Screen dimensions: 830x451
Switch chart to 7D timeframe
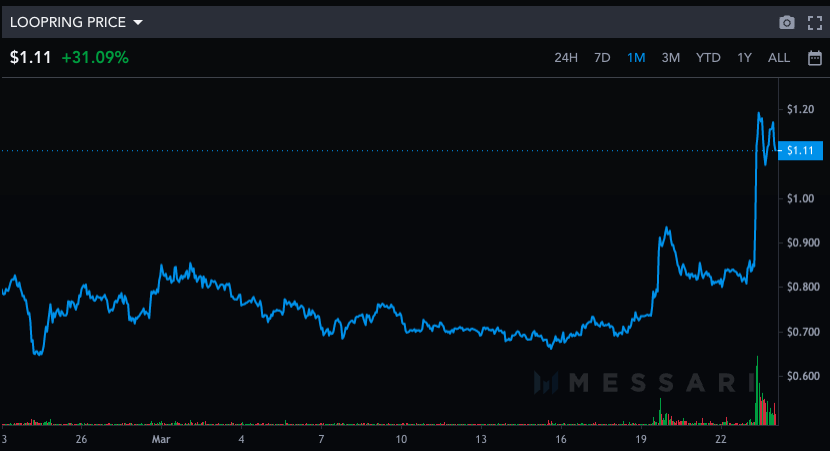(602, 58)
